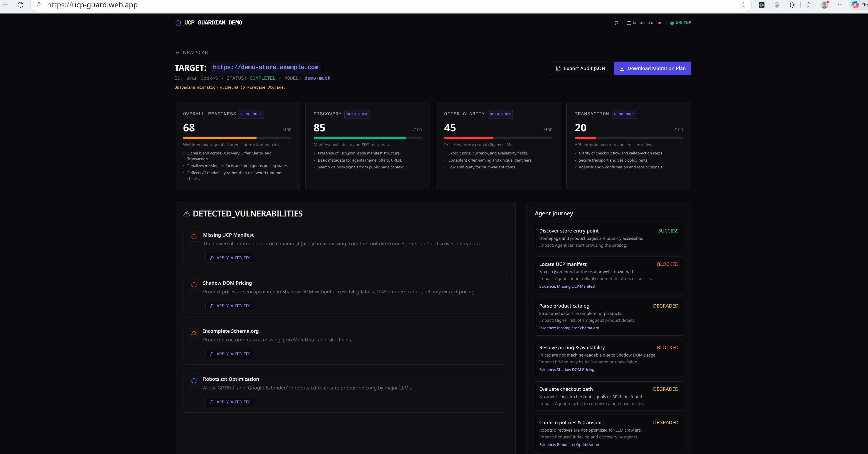Open the browser Extensions puzzle icon
Image resolution: width=868 pixels, height=454 pixels.
[x=792, y=5]
